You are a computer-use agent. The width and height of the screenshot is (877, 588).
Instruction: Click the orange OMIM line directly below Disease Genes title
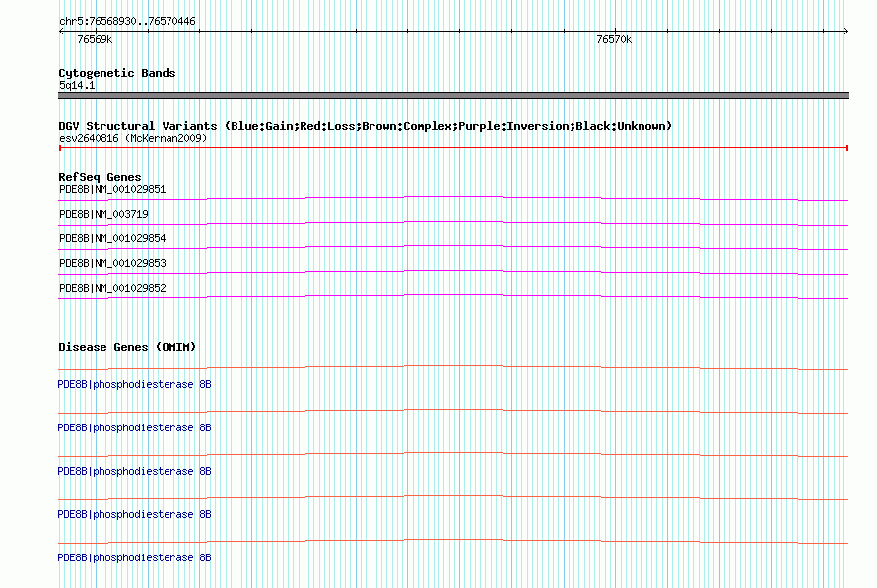[453, 367]
